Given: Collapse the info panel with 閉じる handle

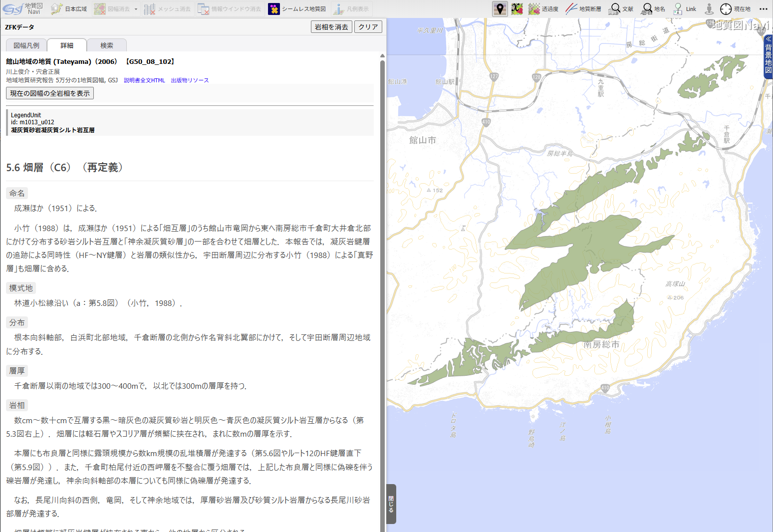Looking at the screenshot, I should tap(391, 504).
